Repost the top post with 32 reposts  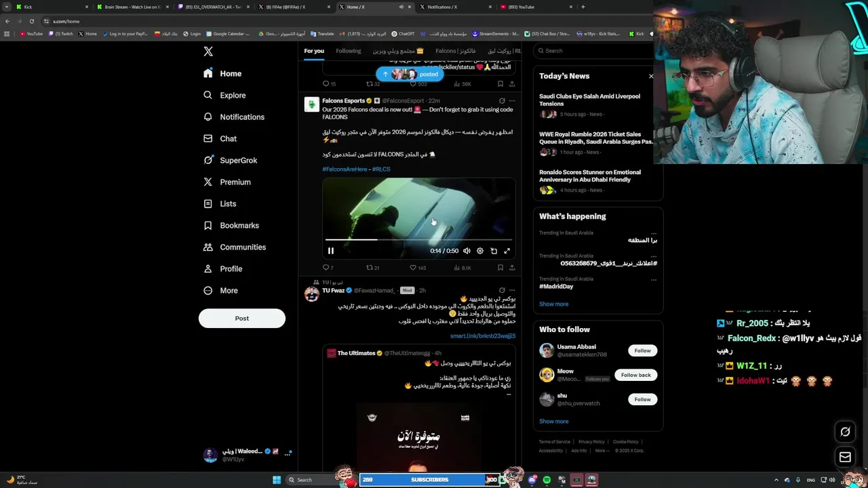373,84
